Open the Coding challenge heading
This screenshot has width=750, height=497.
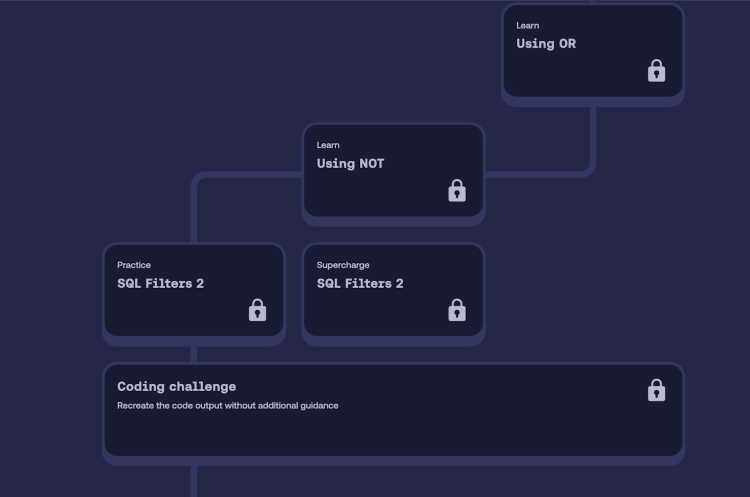[x=176, y=387]
